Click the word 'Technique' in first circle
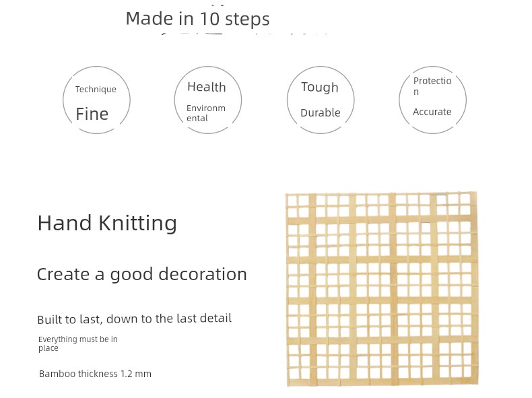Image resolution: width=532 pixels, height=398 pixels. [96, 90]
